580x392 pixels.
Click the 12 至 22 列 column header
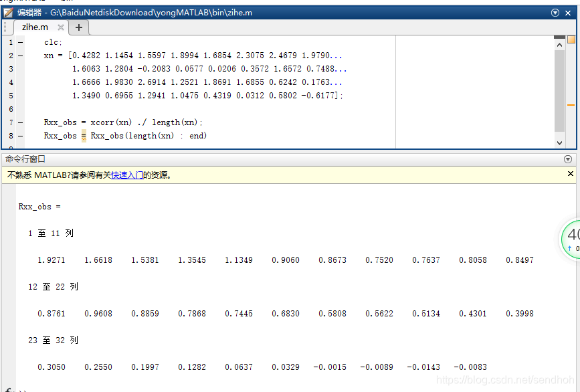point(54,287)
